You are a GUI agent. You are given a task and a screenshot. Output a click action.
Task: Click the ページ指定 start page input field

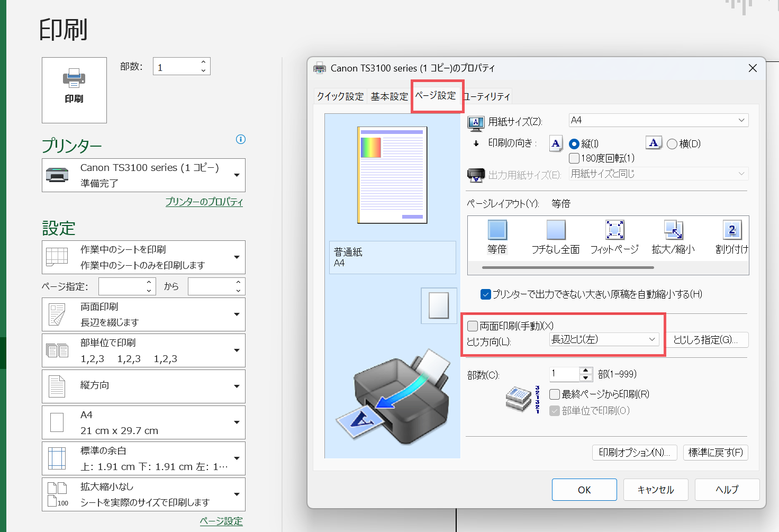[x=122, y=287]
